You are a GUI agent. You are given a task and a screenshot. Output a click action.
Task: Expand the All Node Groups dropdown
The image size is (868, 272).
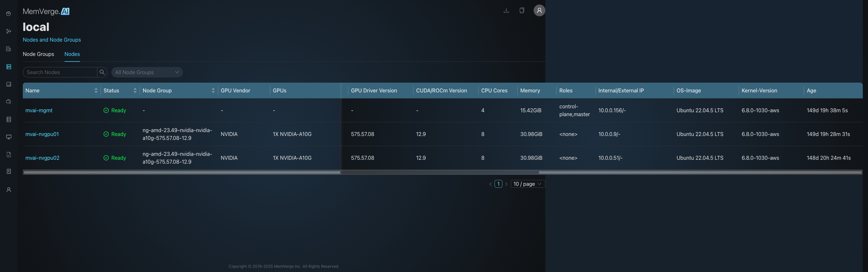coord(147,72)
